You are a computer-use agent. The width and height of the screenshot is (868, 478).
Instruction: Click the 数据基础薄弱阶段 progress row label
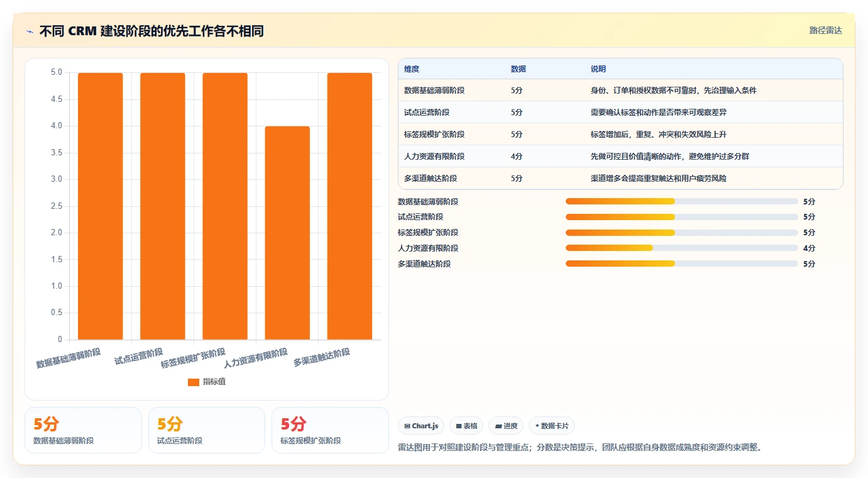[428, 202]
